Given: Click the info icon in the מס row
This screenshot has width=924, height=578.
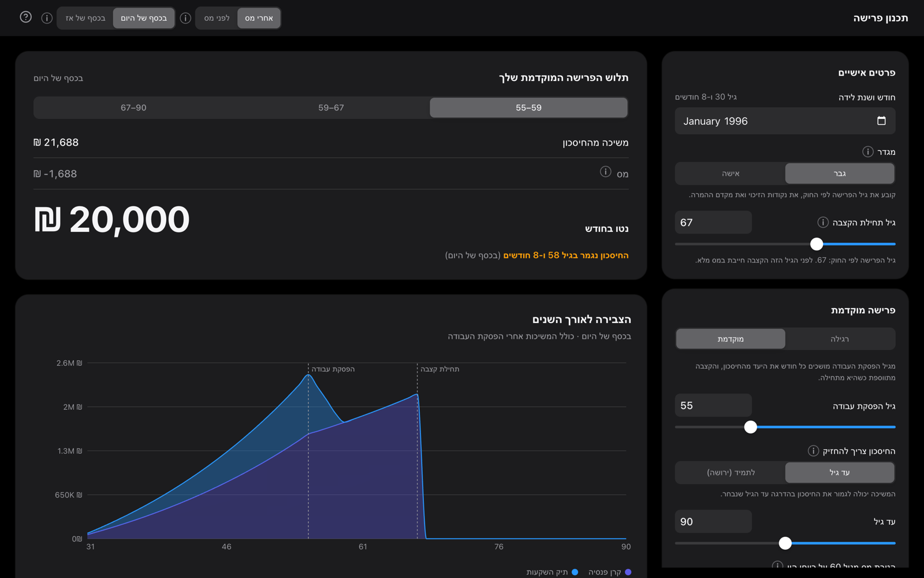Looking at the screenshot, I should click(605, 172).
